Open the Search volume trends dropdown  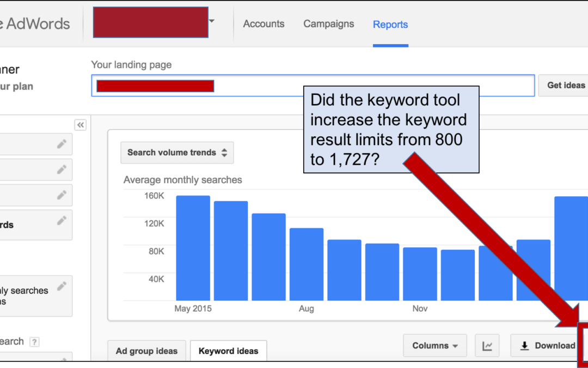click(177, 153)
